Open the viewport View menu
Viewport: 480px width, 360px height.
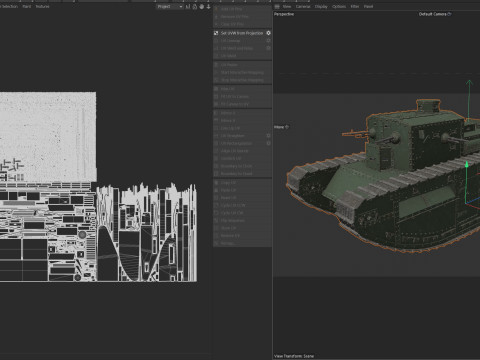[287, 6]
